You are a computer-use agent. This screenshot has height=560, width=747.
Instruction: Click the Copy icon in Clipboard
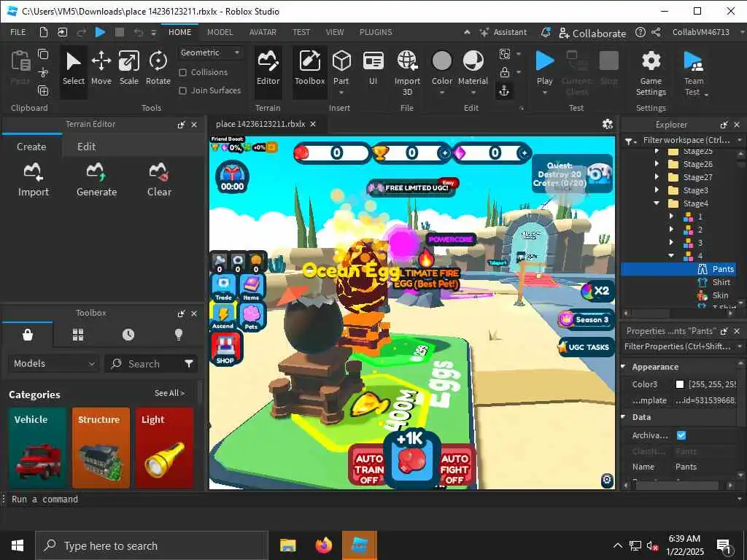(43, 54)
